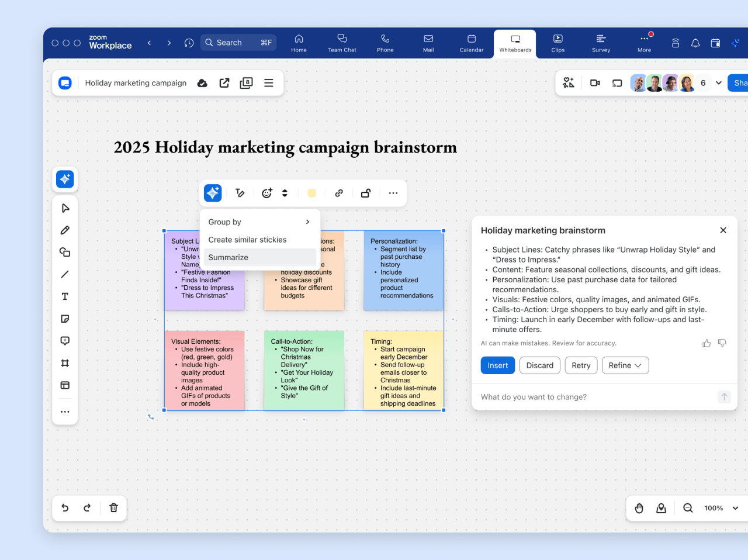Pick the Sticky note tool
The width and height of the screenshot is (748, 560).
[65, 319]
